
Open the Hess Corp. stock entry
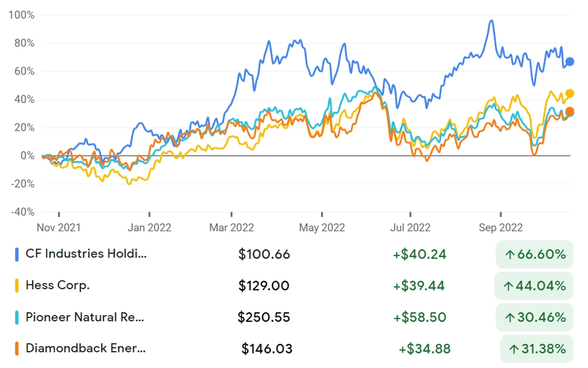pos(57,285)
